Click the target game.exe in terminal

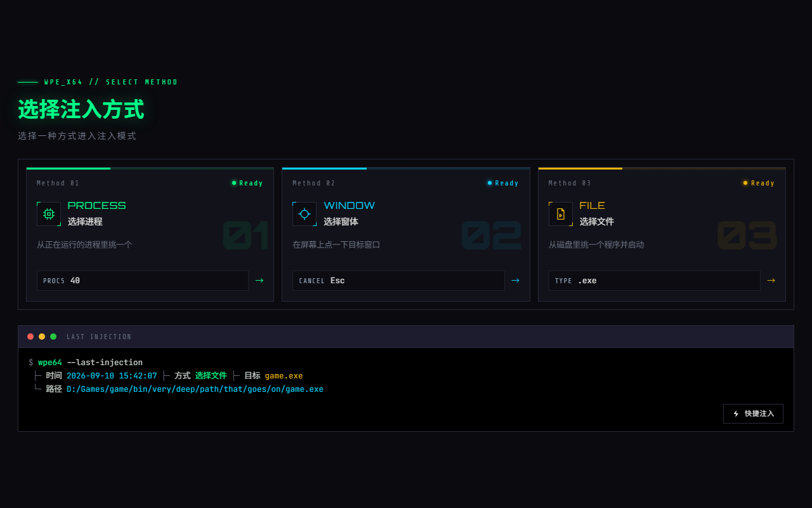pos(284,376)
